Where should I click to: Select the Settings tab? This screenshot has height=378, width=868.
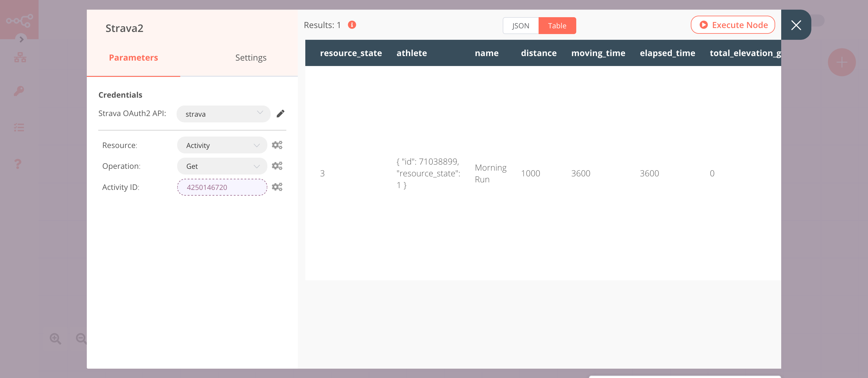pyautogui.click(x=250, y=58)
